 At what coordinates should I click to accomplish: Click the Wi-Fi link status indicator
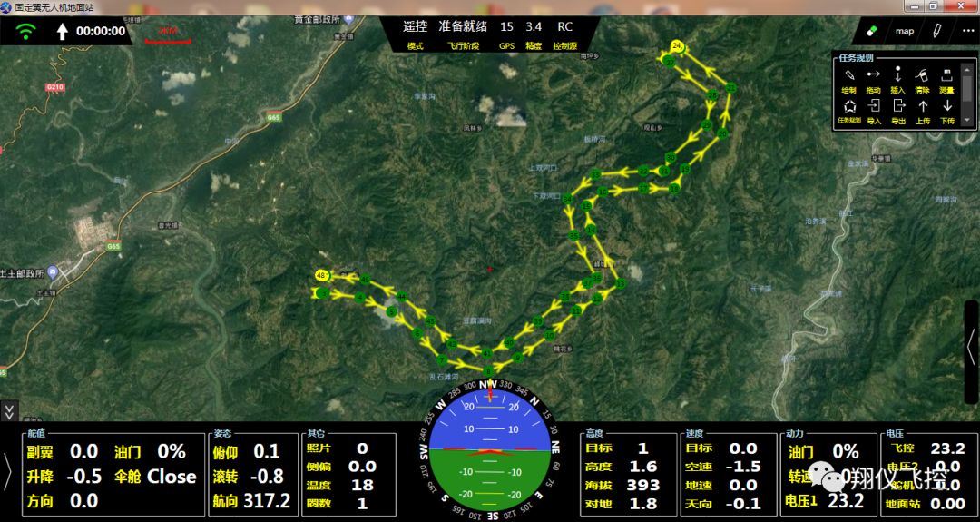click(x=26, y=32)
